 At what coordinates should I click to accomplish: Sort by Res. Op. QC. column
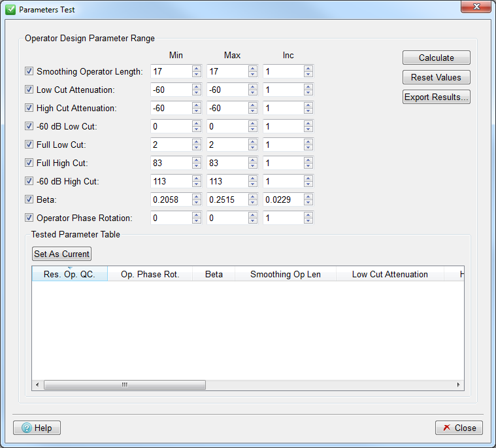[69, 274]
